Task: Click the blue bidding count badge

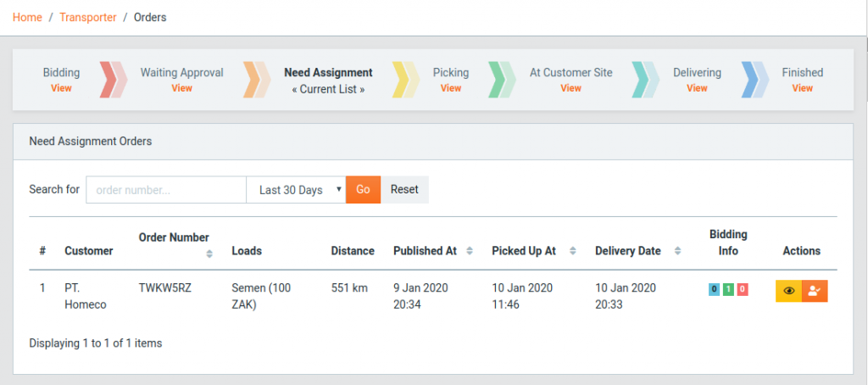Action: [x=714, y=289]
